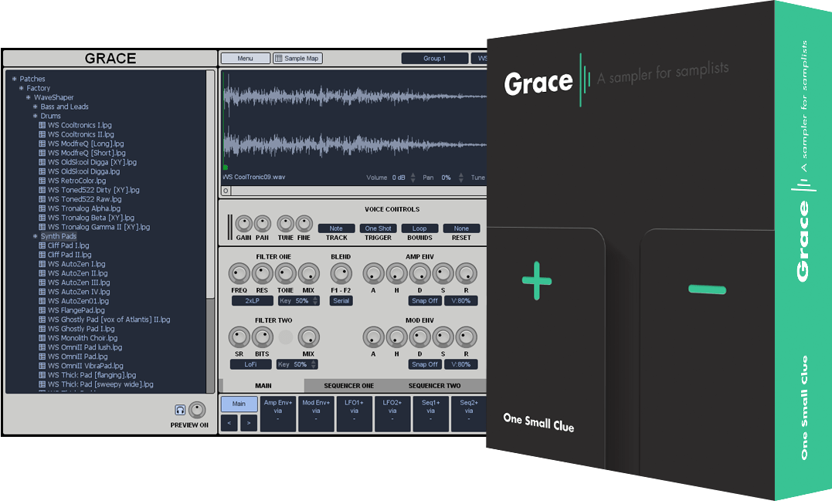832x504 pixels.
Task: Click Amp Env attack knob
Action: [373, 274]
